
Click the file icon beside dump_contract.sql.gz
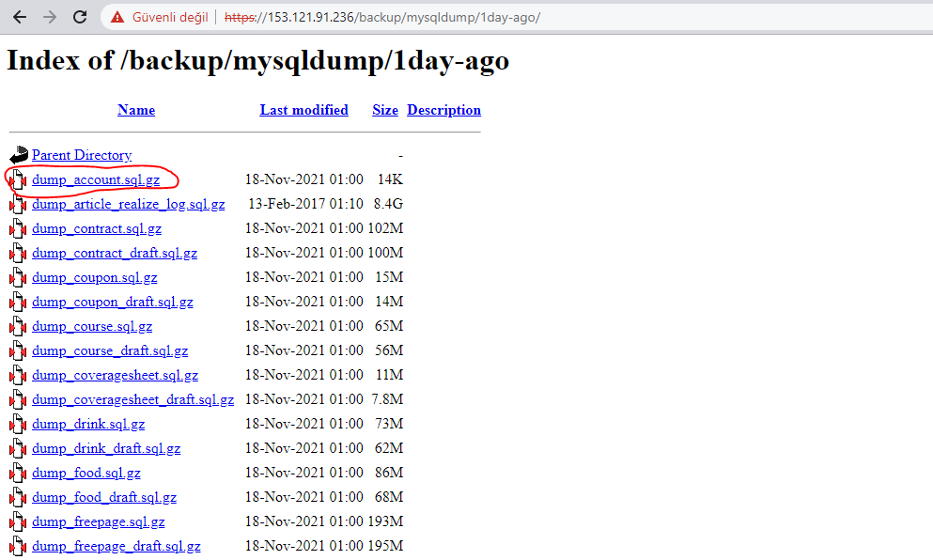pyautogui.click(x=19, y=228)
